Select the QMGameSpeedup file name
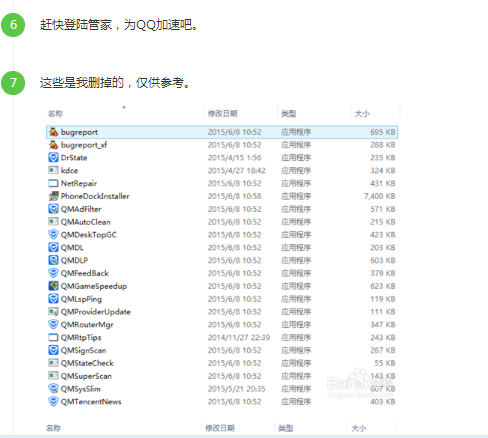The width and height of the screenshot is (488, 438). 94,286
